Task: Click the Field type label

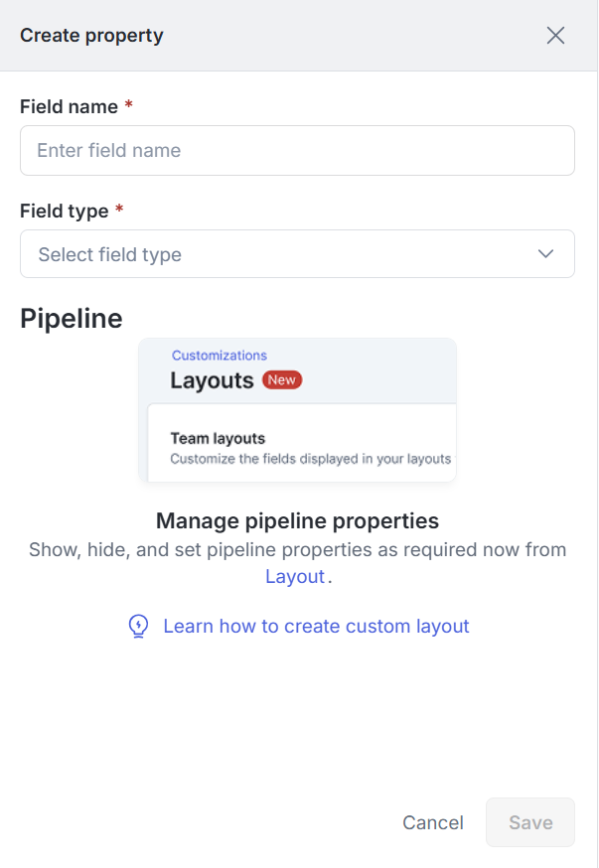Action: coord(66,211)
